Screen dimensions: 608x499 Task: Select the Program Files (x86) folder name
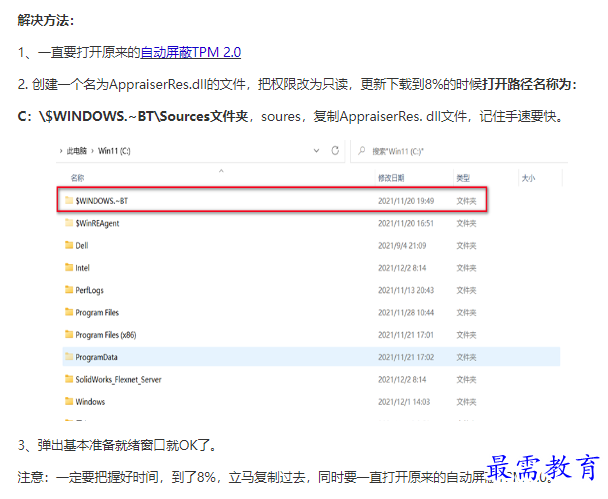coord(106,335)
